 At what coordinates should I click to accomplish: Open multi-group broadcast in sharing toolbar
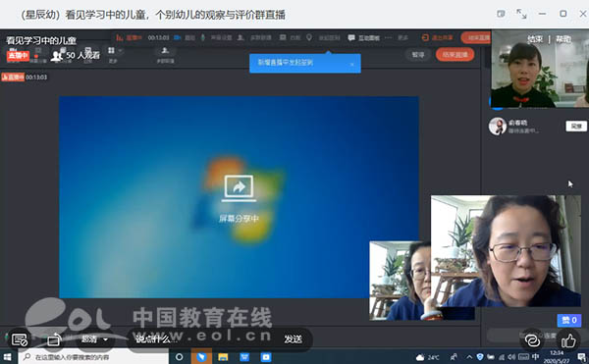pyautogui.click(x=254, y=37)
